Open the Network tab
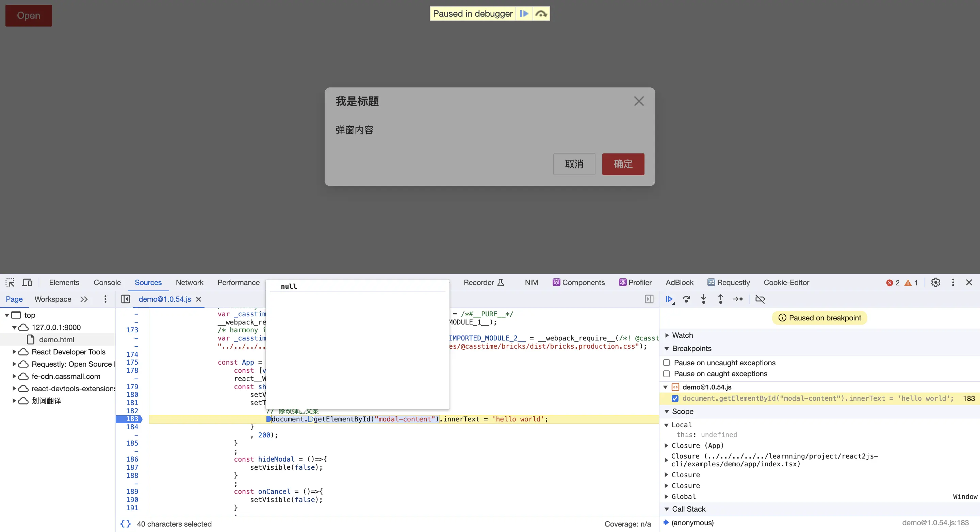This screenshot has width=980, height=532. [x=190, y=283]
